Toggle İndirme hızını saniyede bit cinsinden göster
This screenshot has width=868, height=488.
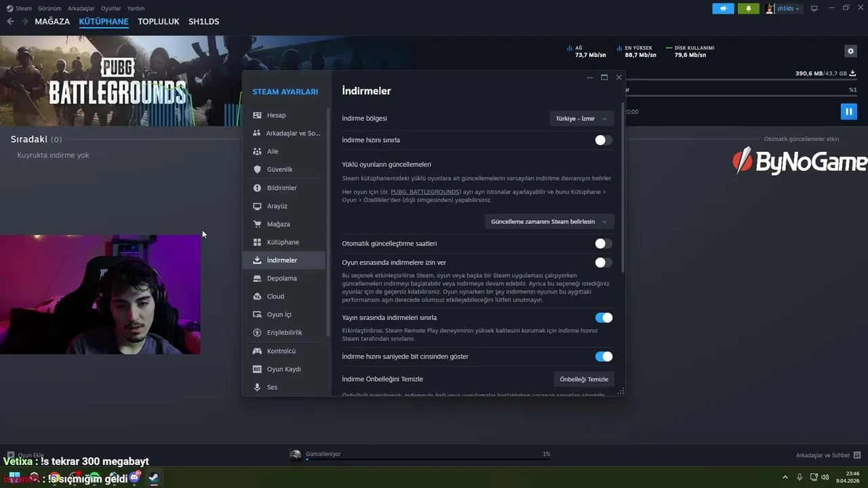(604, 357)
